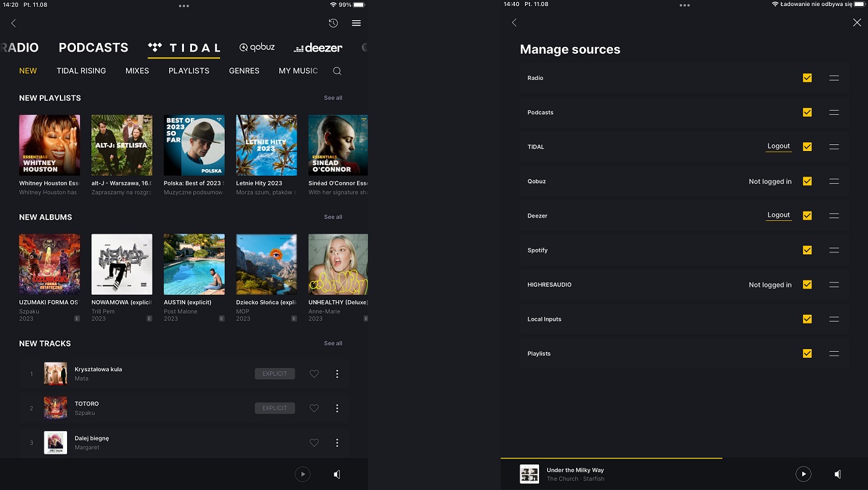Click the search magnifier icon
This screenshot has height=490, width=868.
[337, 71]
